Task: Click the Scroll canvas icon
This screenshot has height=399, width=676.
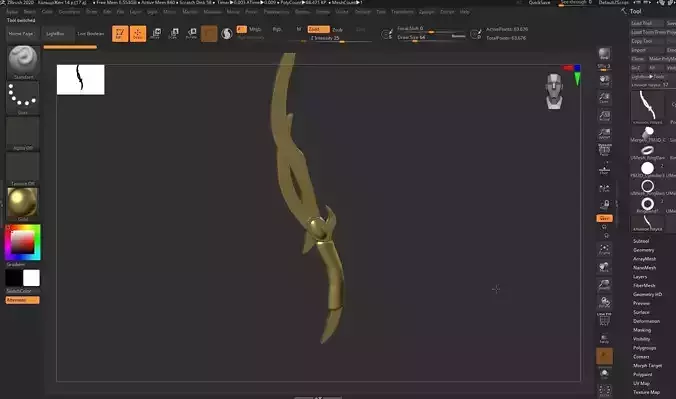Action: 604,80
